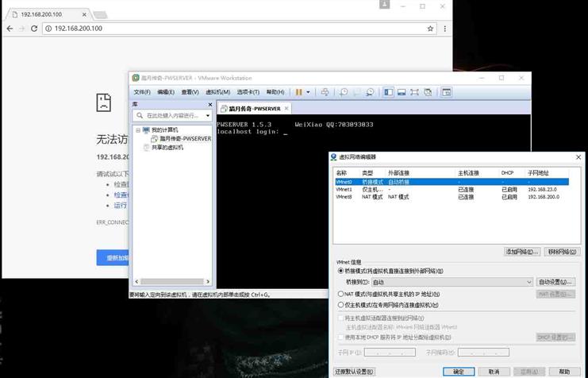Select 我的计算机 in the library tree
Screen dimensions: 588x378
tap(164, 130)
